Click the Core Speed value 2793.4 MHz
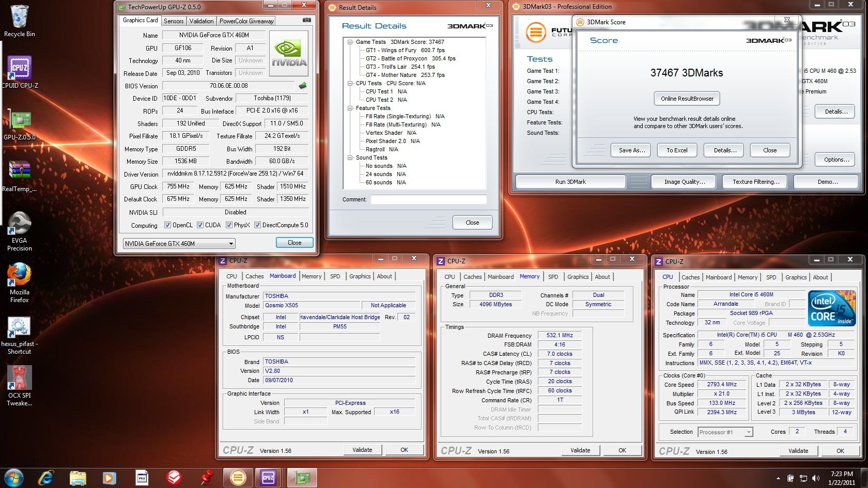This screenshot has width=868, height=488. (x=722, y=384)
